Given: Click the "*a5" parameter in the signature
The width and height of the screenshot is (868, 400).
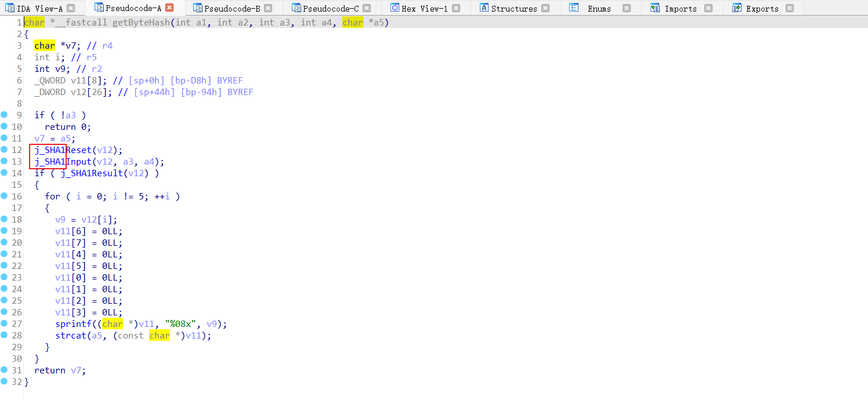Looking at the screenshot, I should tap(377, 23).
